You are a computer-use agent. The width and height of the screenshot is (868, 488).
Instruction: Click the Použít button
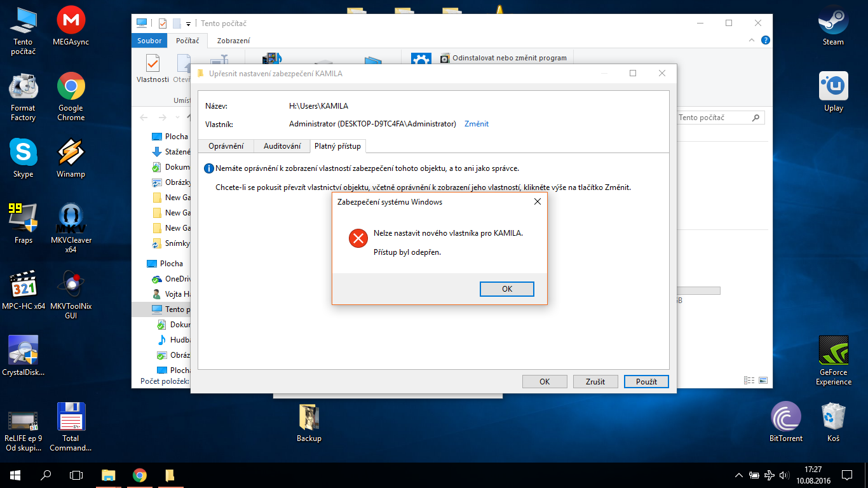[x=646, y=382]
